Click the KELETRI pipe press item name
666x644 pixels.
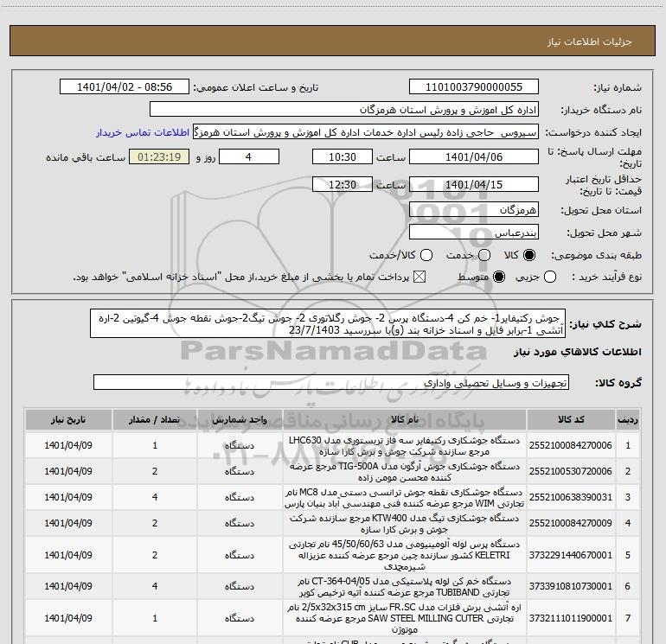[x=405, y=555]
